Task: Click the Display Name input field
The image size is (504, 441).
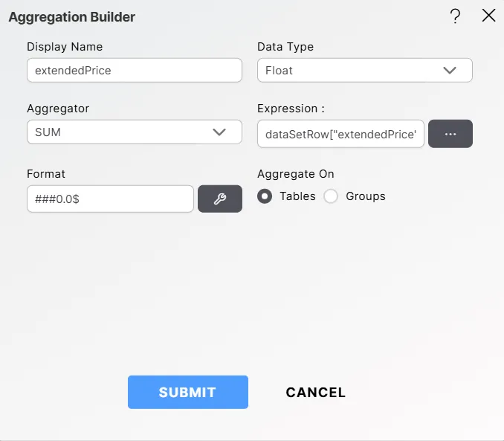Action: [134, 71]
